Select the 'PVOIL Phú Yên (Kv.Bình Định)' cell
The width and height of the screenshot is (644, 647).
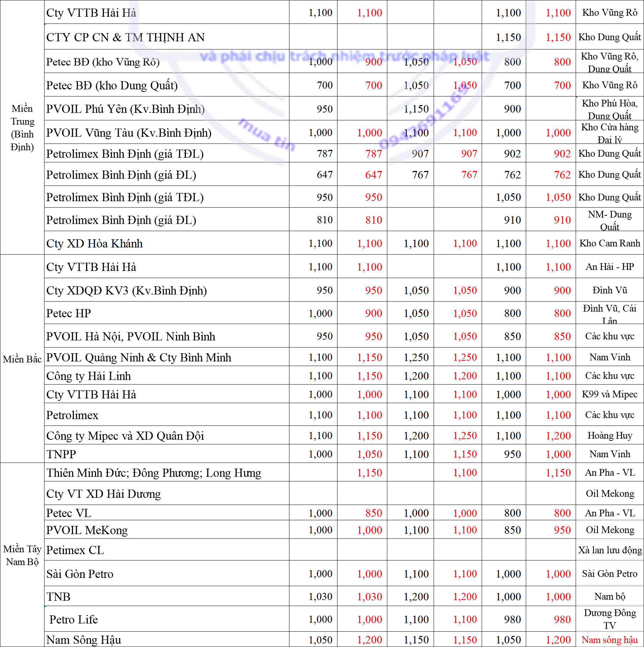(x=167, y=109)
